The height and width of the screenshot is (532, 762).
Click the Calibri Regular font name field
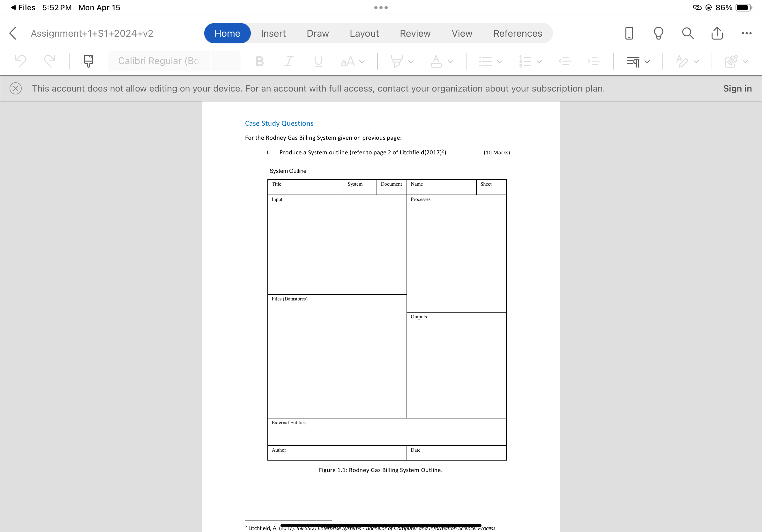click(159, 61)
